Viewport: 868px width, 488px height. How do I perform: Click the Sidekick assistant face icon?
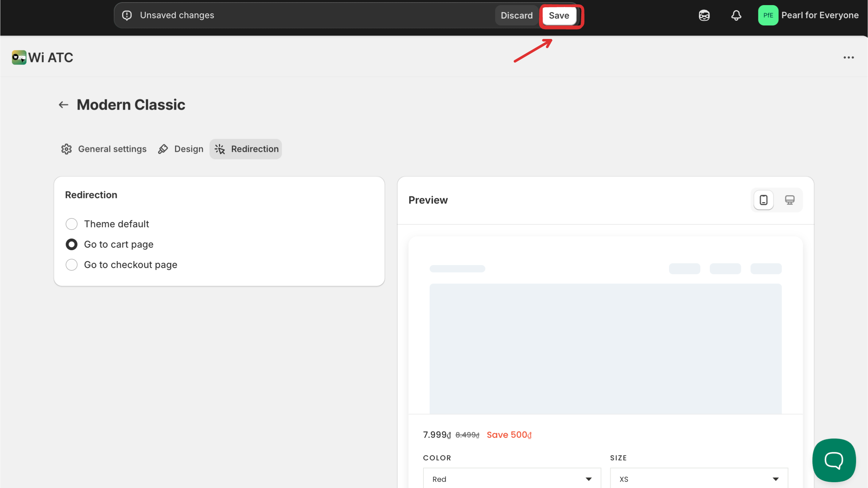coord(704,15)
